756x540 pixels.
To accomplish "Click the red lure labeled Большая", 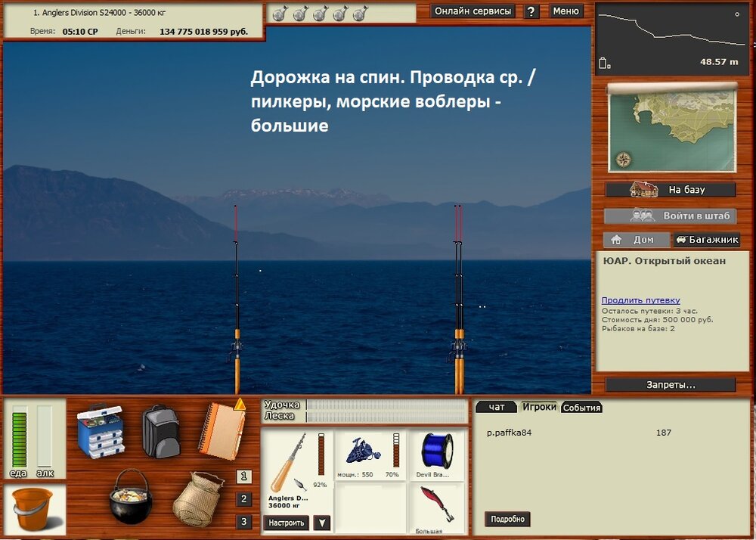I will pyautogui.click(x=438, y=505).
